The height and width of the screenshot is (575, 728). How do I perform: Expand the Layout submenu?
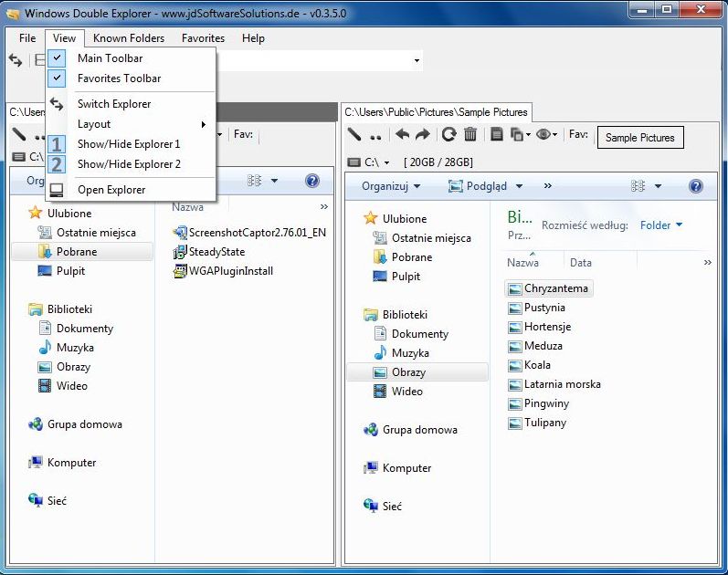coord(131,124)
